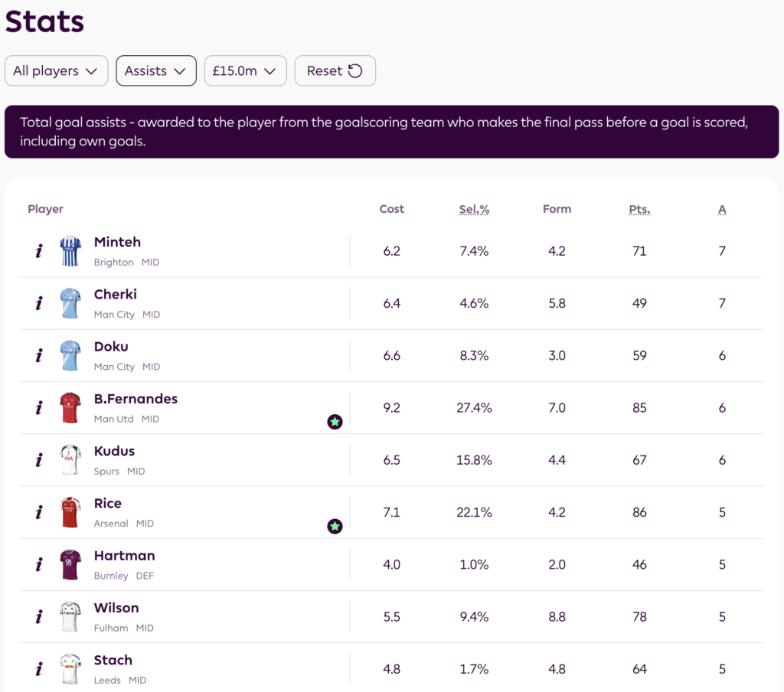Viewport: 784px width, 692px height.
Task: Click Kudus Spurs shirt icon
Action: point(70,460)
